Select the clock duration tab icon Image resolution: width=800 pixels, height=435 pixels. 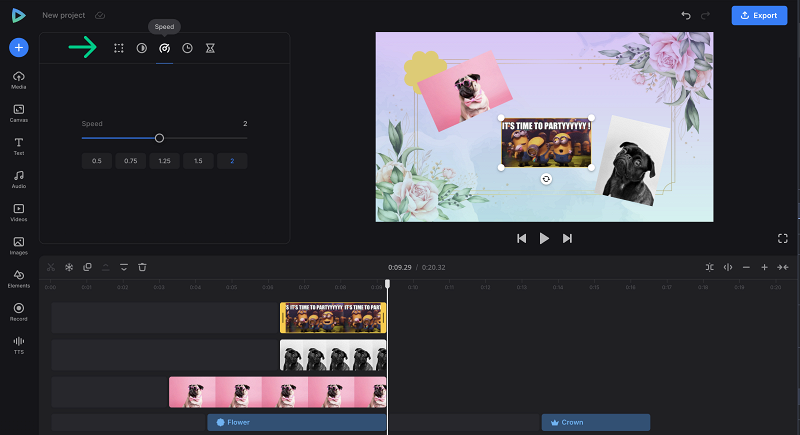[187, 48]
